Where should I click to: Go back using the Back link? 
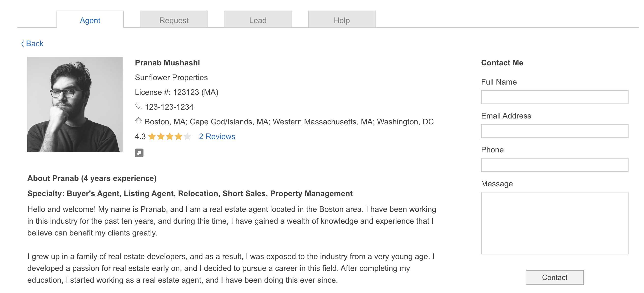tap(34, 44)
